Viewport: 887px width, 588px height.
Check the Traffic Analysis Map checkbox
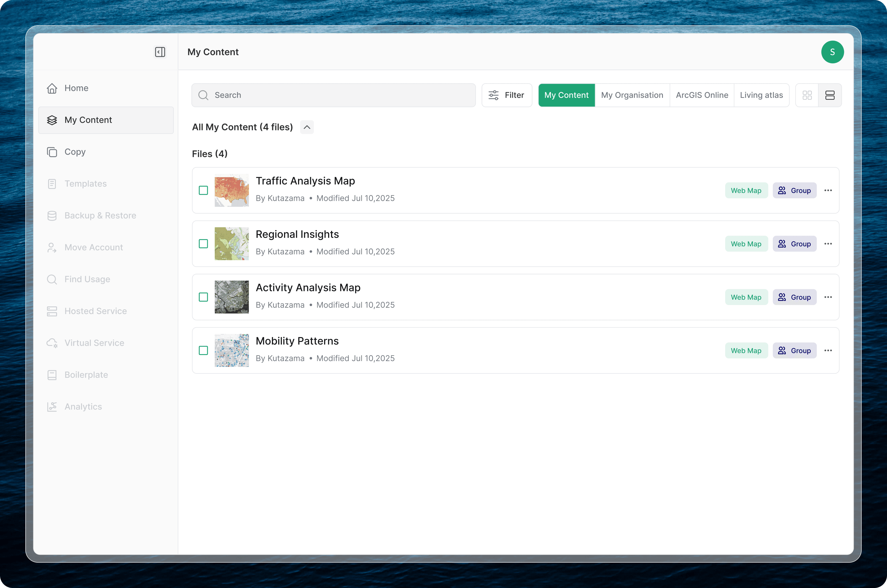203,191
